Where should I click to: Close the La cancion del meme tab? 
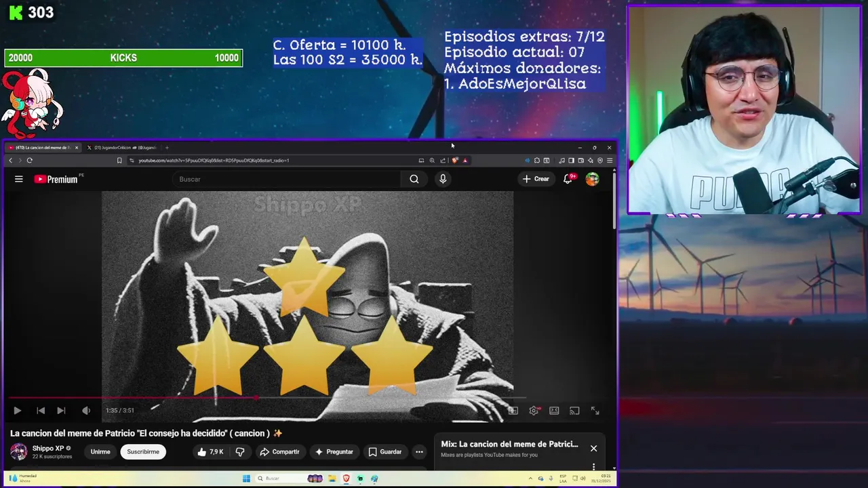(x=77, y=148)
